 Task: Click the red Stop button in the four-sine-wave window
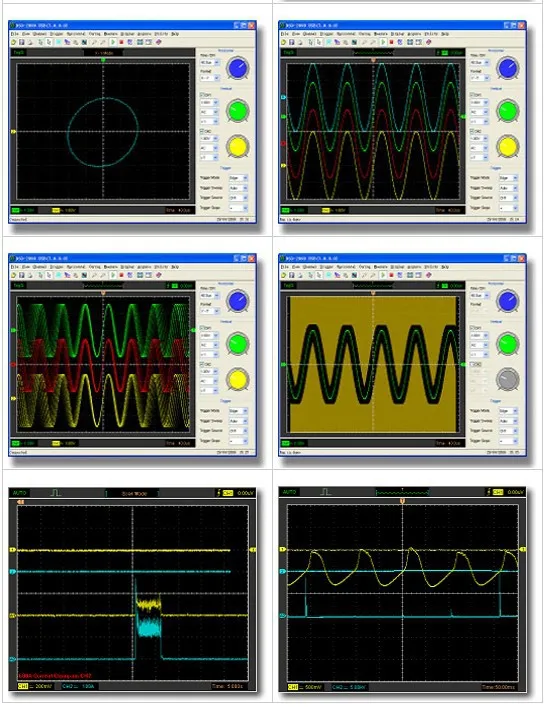coord(392,42)
